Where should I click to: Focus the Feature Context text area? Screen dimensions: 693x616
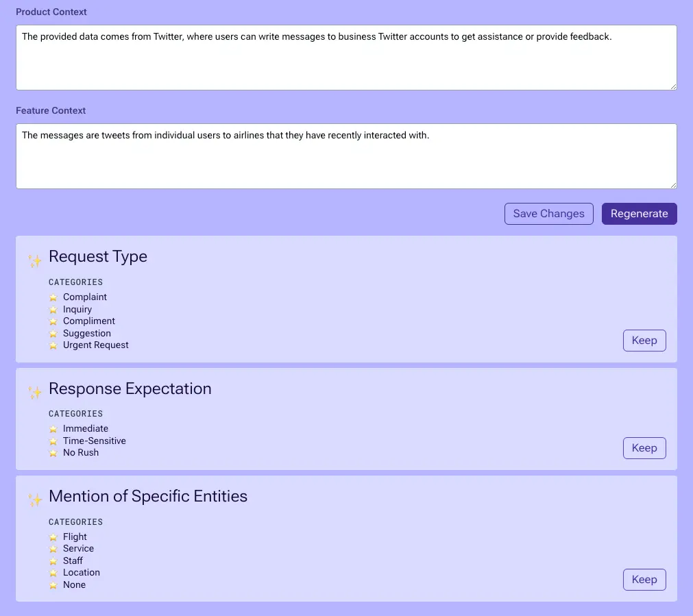coord(346,156)
